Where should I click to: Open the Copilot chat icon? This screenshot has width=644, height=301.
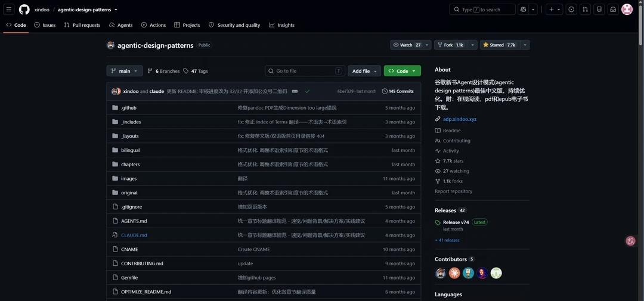coord(524,10)
